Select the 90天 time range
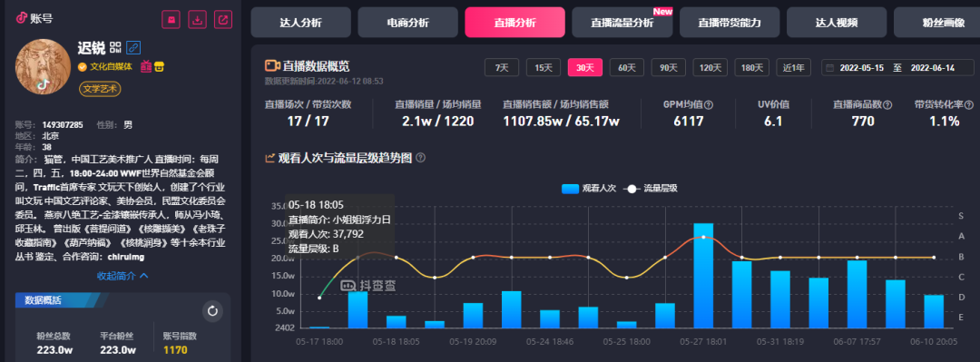The width and height of the screenshot is (980, 362). [669, 67]
